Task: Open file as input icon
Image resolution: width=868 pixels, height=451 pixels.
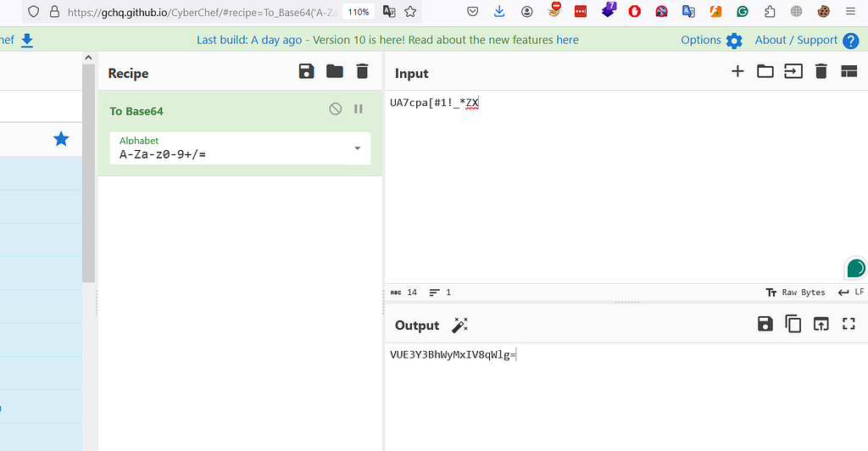Action: [x=793, y=71]
